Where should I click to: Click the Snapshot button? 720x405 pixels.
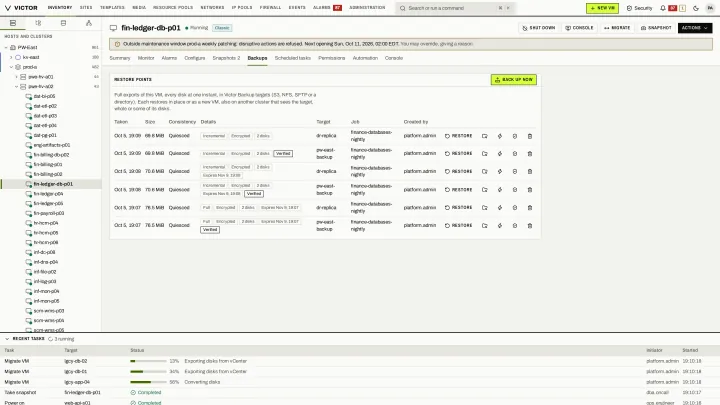pyautogui.click(x=656, y=28)
